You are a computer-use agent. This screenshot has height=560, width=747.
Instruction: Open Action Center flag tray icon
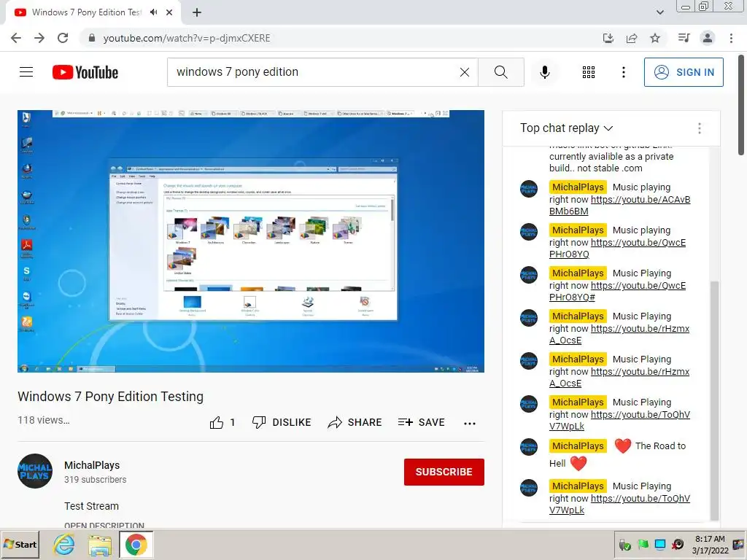[643, 544]
